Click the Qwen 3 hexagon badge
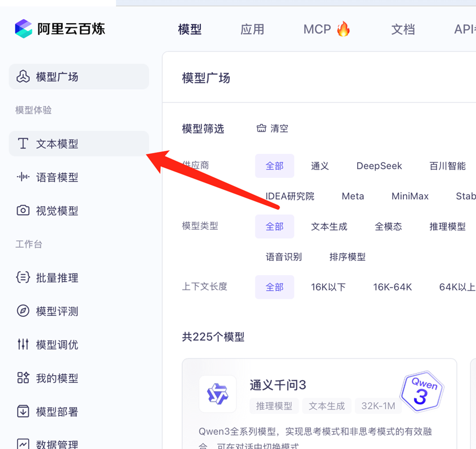 click(422, 392)
